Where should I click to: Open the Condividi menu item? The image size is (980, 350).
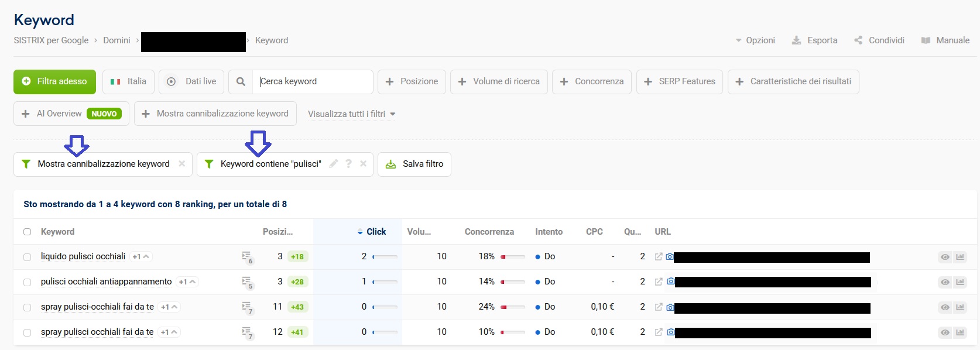(879, 40)
